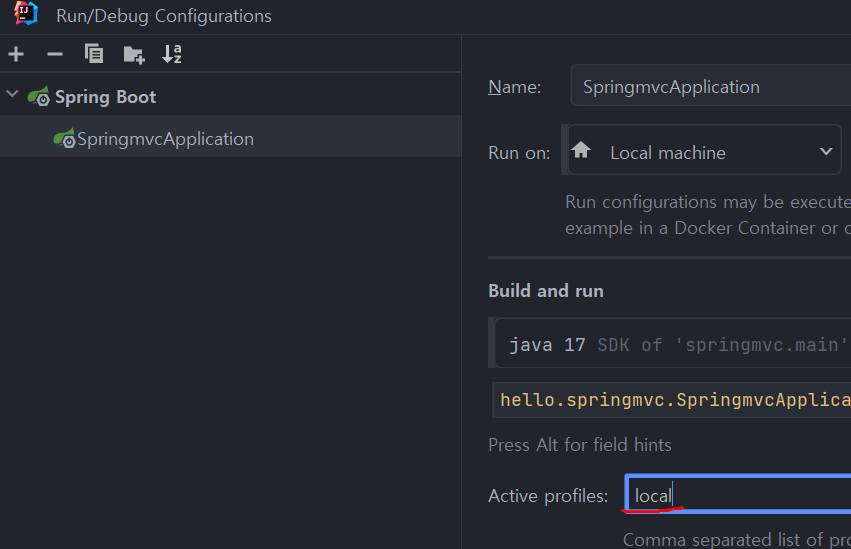Click the Active profiles: label

point(548,495)
